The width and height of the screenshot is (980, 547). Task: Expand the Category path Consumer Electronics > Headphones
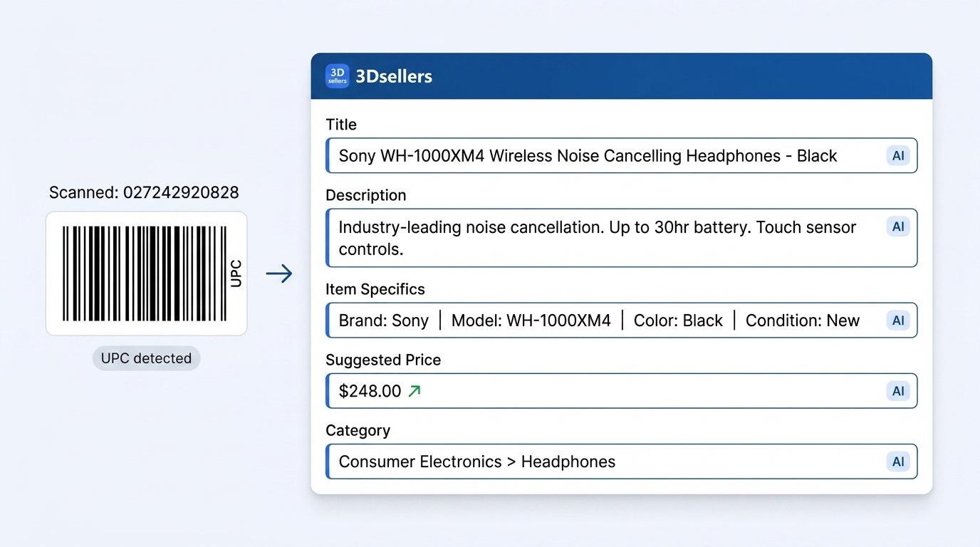[x=476, y=462]
